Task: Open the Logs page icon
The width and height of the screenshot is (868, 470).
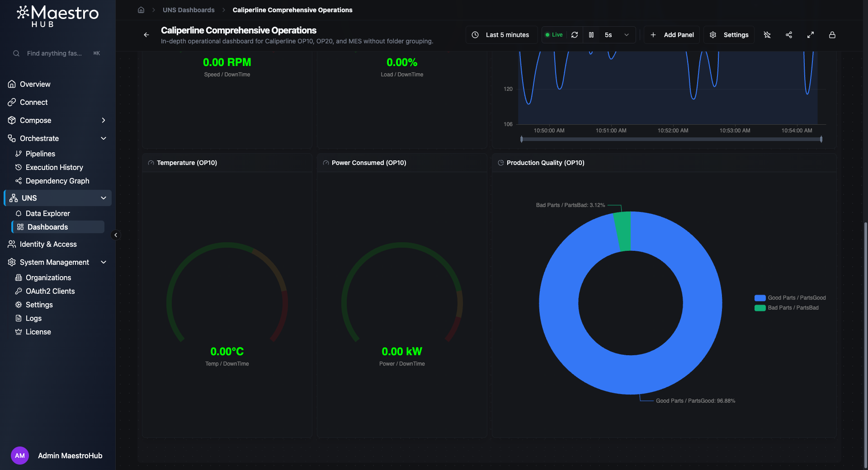Action: 18,318
